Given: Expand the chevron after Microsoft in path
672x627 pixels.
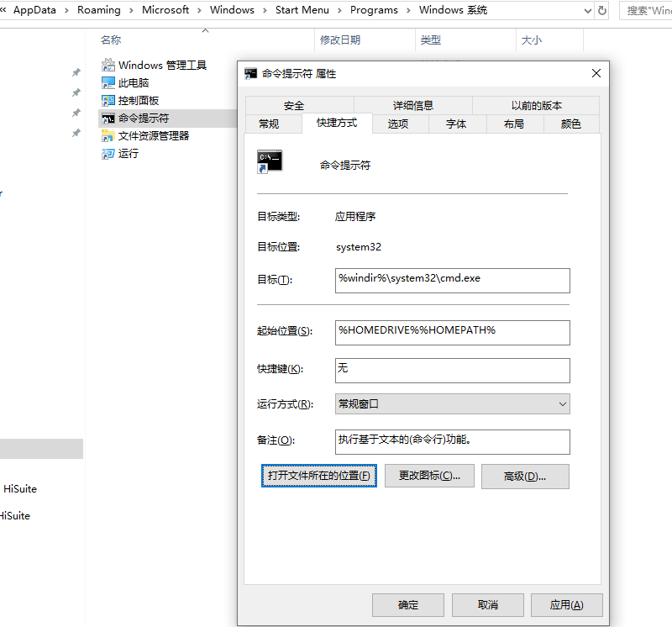Looking at the screenshot, I should (199, 10).
